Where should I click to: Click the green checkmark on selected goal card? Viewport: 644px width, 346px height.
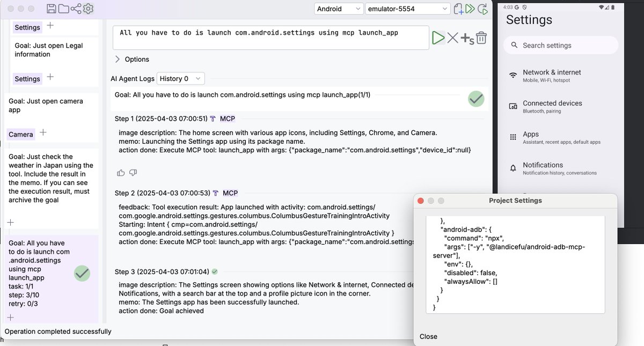pos(82,274)
